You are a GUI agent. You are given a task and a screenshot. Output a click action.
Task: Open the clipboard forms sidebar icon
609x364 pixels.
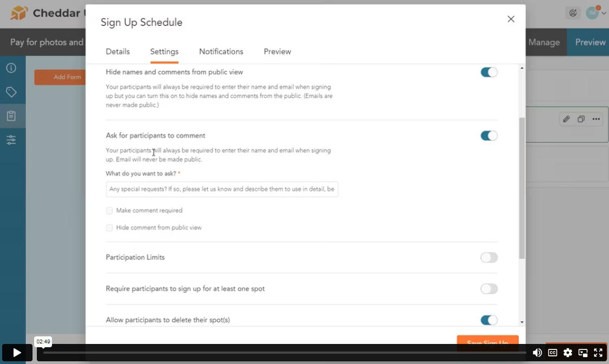(11, 116)
